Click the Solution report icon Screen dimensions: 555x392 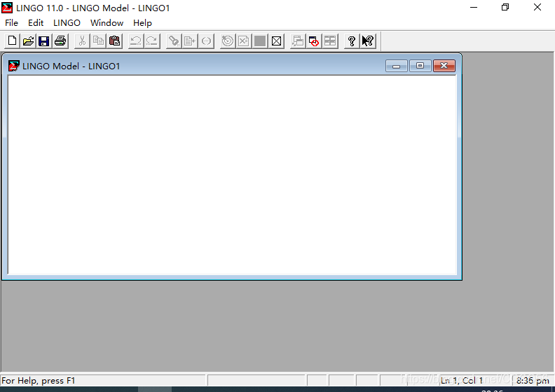pos(244,41)
